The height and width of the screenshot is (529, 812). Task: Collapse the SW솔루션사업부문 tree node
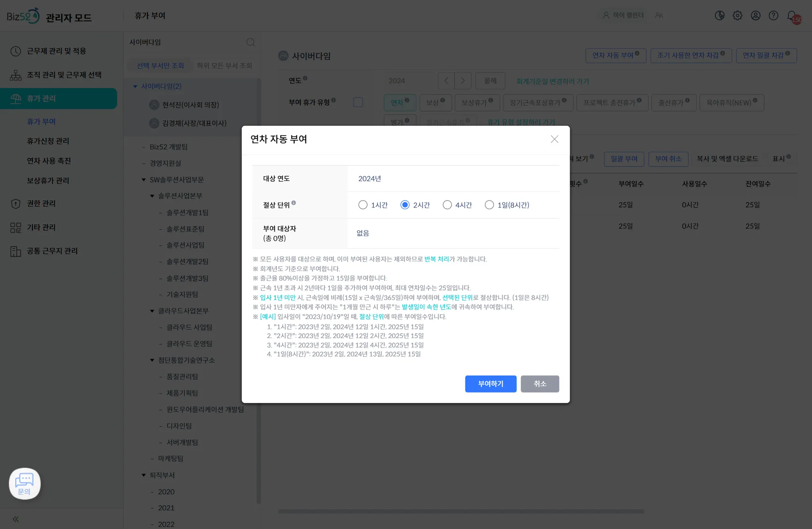tap(144, 180)
